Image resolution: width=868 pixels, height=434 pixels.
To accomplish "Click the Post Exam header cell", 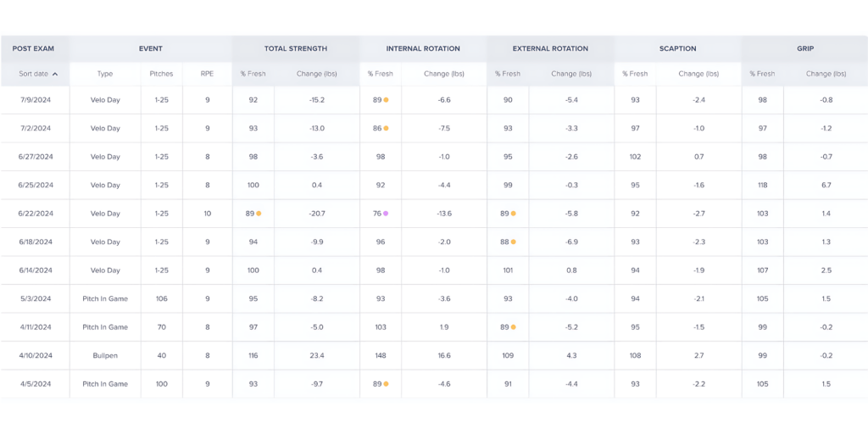I will (34, 48).
